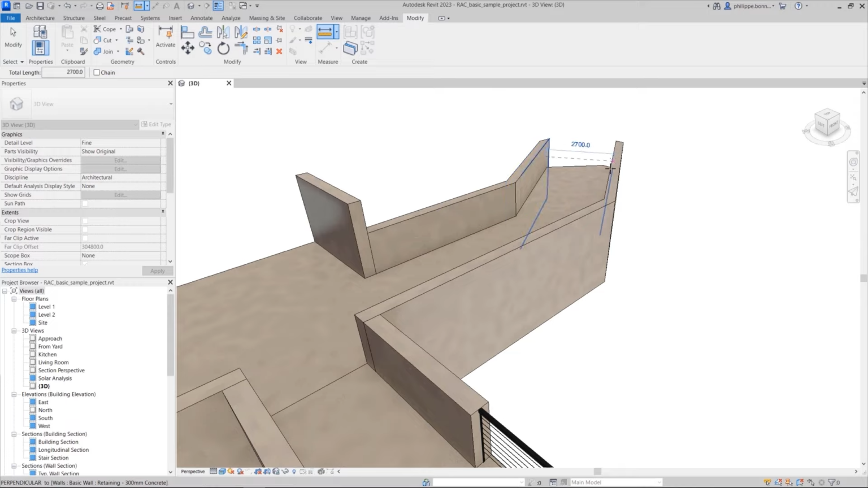
Task: Click the Total Length input field
Action: pos(63,72)
